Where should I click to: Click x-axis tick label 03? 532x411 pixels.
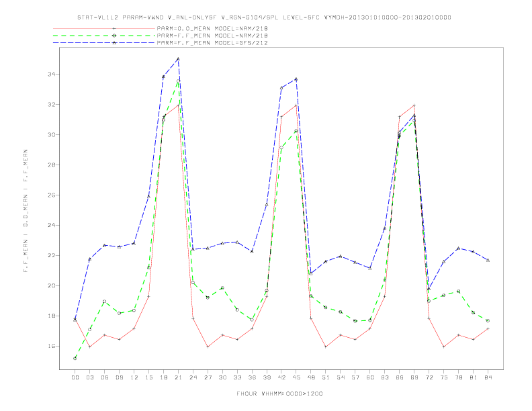[89, 377]
